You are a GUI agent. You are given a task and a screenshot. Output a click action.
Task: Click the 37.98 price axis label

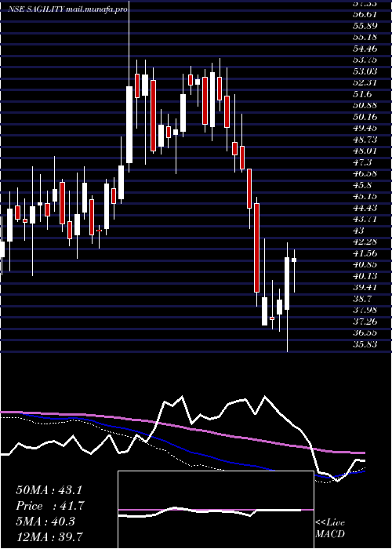click(365, 311)
